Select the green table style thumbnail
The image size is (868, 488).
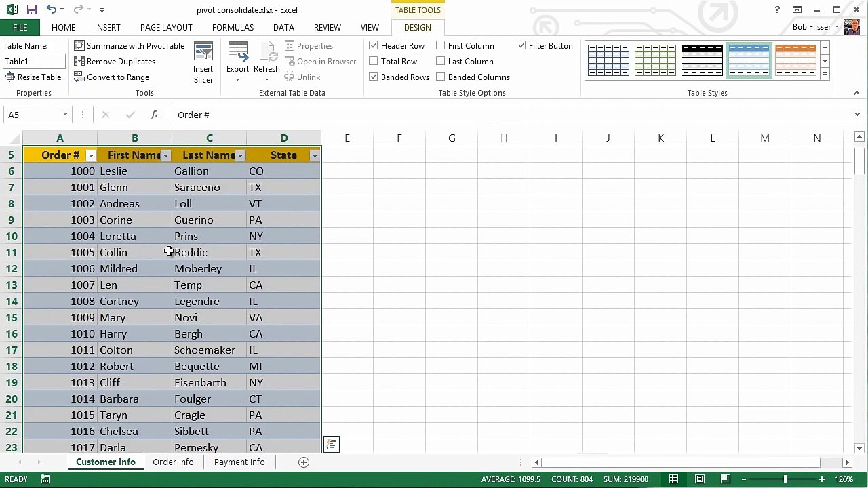coord(655,60)
